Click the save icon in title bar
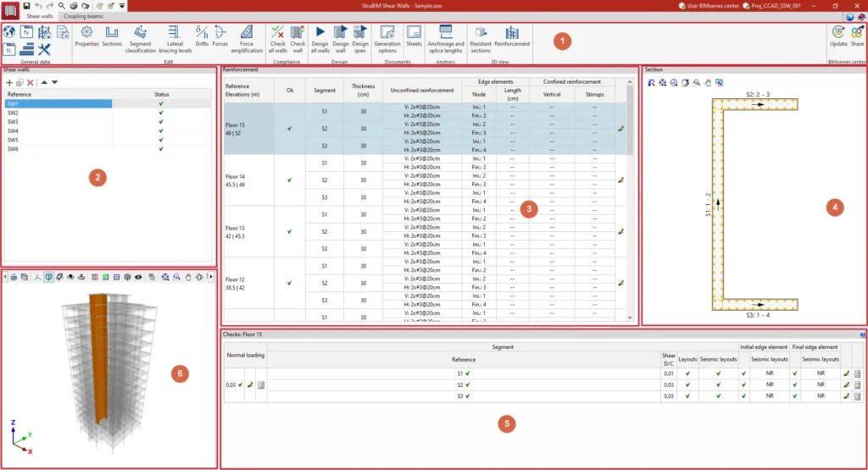The image size is (868, 470). click(26, 6)
